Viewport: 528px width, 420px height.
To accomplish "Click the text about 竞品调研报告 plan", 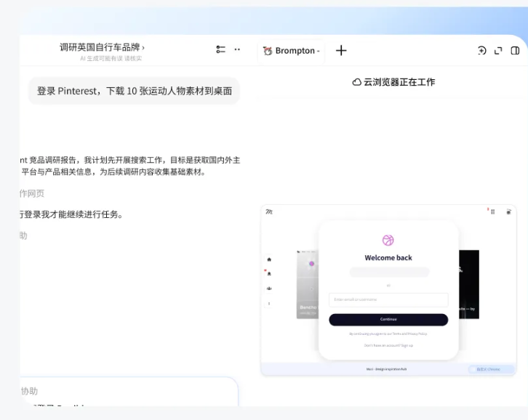I will (130, 166).
